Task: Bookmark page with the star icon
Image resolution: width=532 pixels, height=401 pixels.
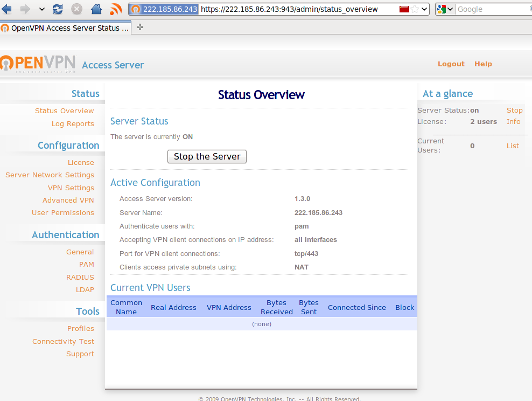Action: (414, 9)
